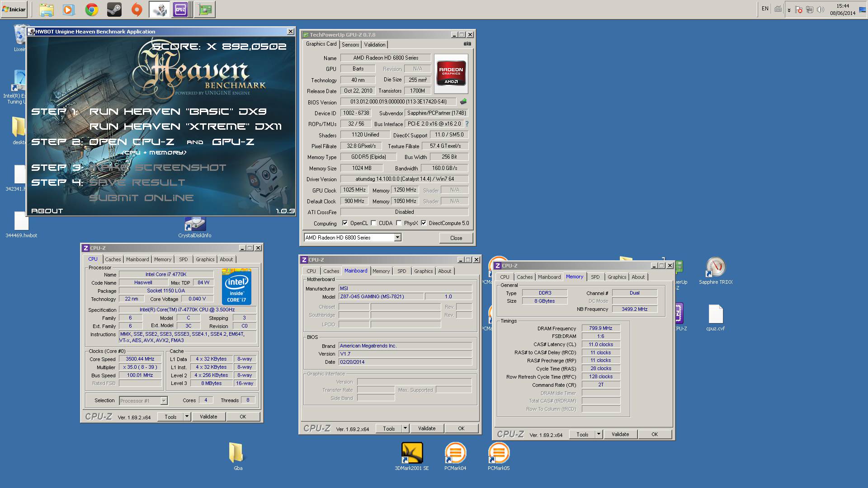Open Steam from the taskbar

114,9
